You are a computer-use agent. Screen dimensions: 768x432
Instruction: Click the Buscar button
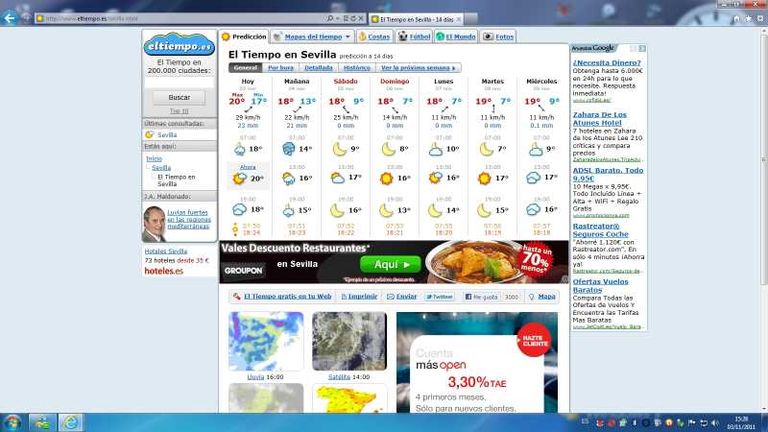tap(179, 97)
